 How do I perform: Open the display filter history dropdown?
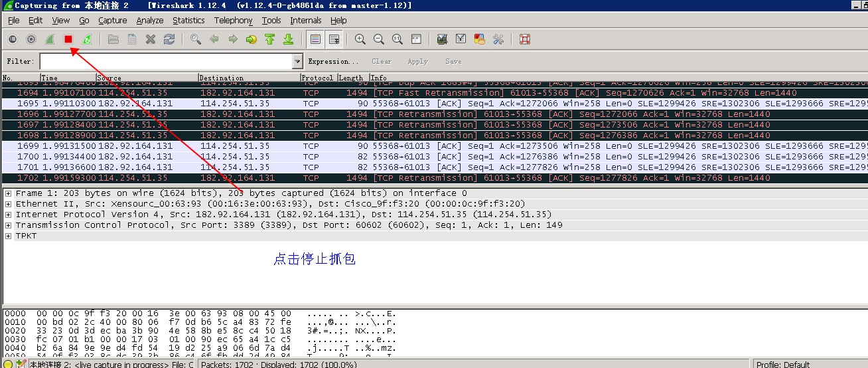298,61
